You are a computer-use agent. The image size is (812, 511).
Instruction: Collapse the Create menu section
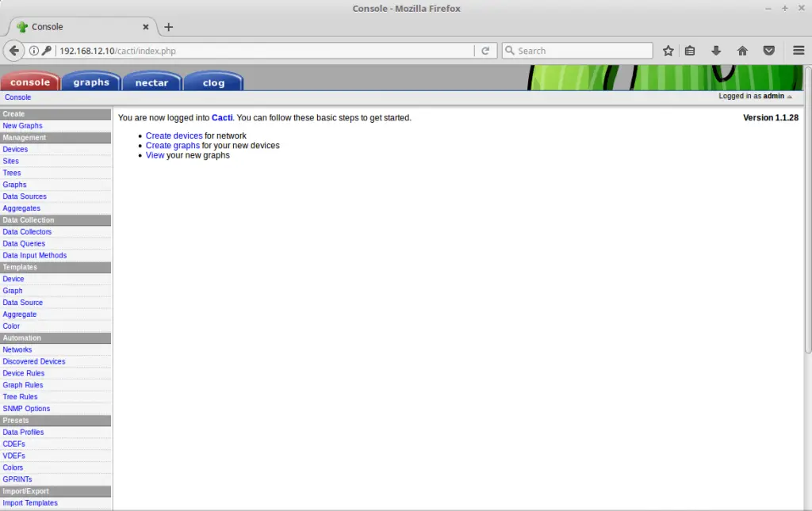coord(56,114)
